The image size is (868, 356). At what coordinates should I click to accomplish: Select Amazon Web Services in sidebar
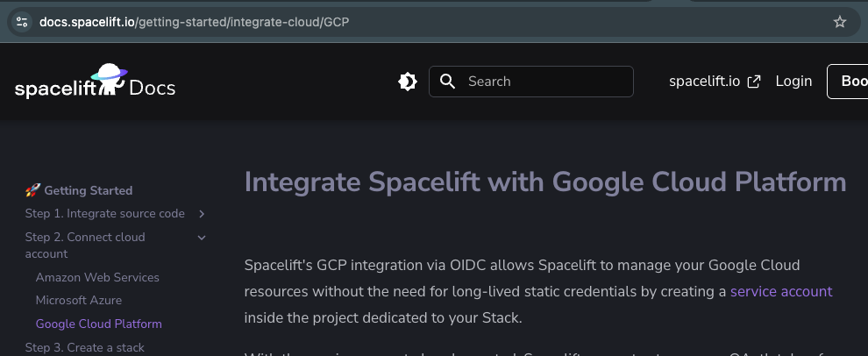coord(97,277)
